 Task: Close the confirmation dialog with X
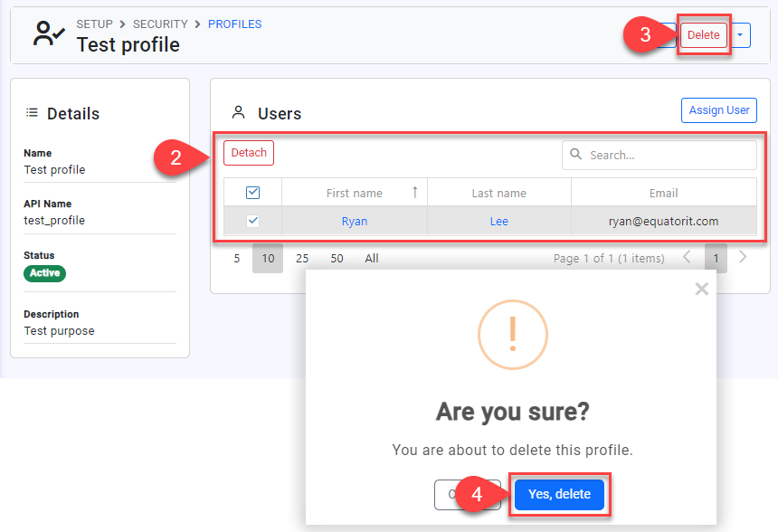click(701, 290)
